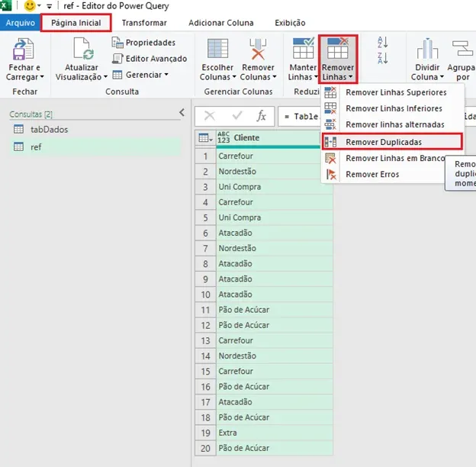476x467 pixels.
Task: Switch to the Adicionar Coluna tab
Action: pos(221,23)
